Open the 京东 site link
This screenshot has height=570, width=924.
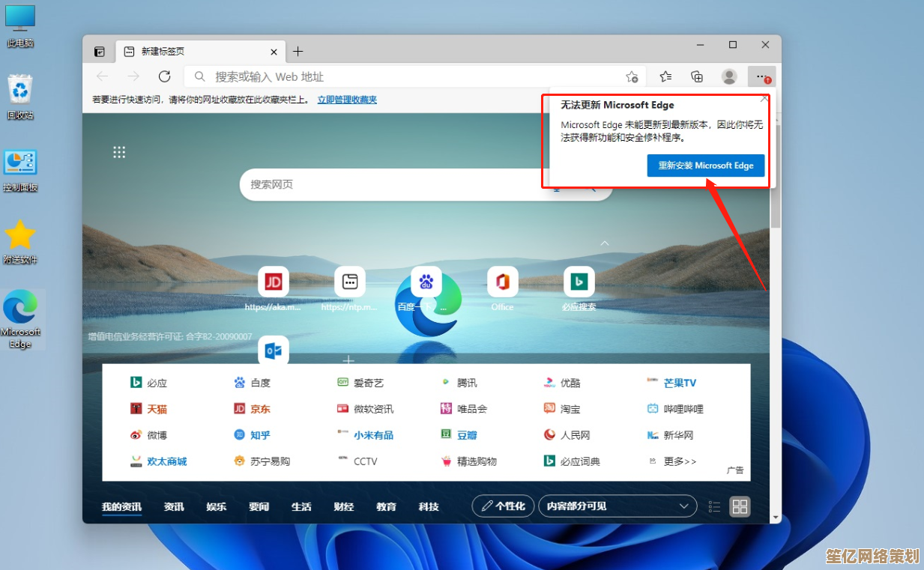pyautogui.click(x=252, y=409)
